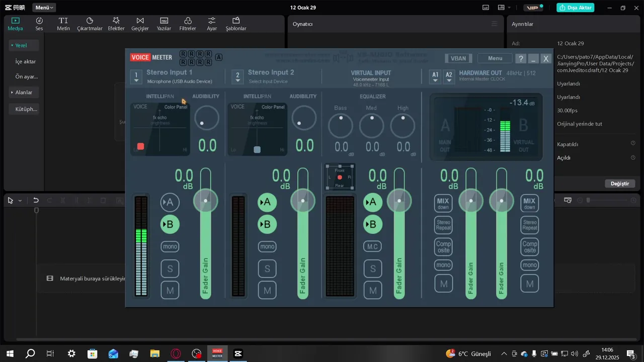This screenshot has height=362, width=644.
Task: Click the volume icon in the system tray
Action: click(575, 354)
